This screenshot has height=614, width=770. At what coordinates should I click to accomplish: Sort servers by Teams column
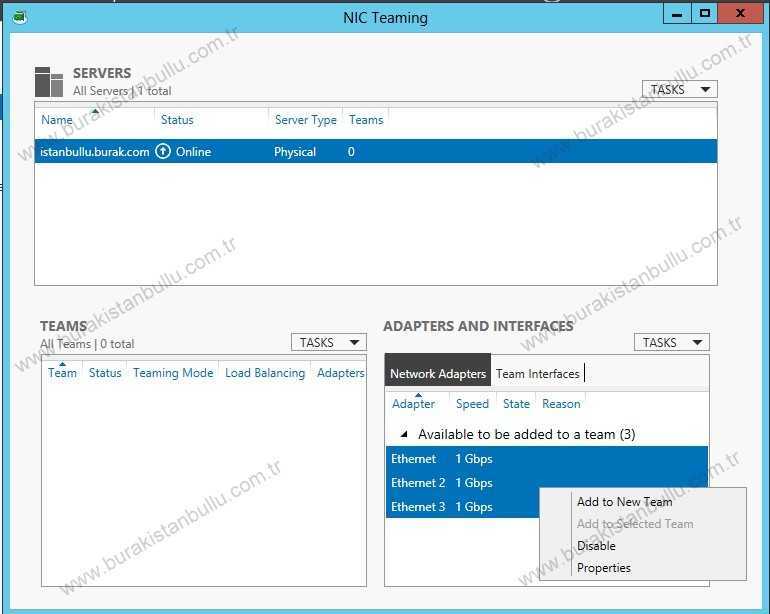coord(366,120)
